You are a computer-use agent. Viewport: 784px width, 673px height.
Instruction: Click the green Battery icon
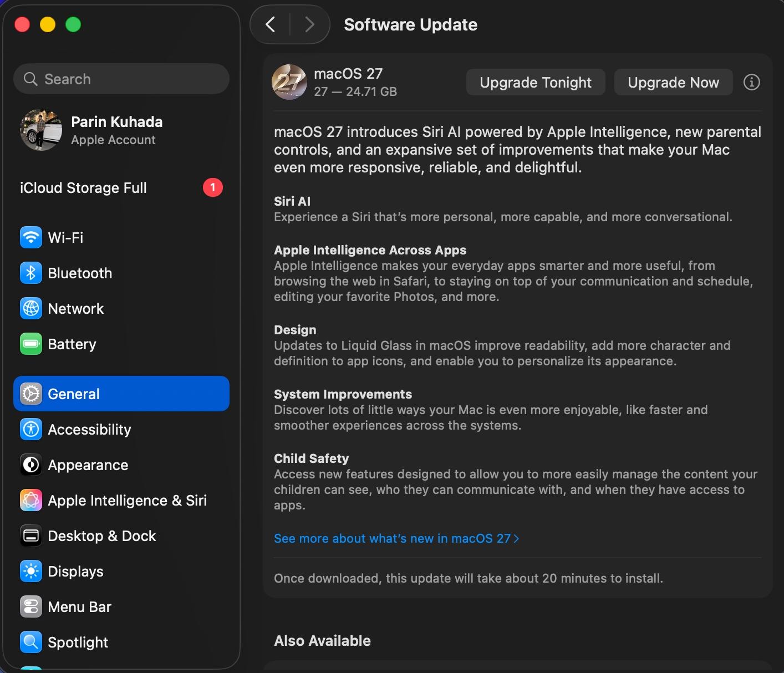(x=31, y=344)
